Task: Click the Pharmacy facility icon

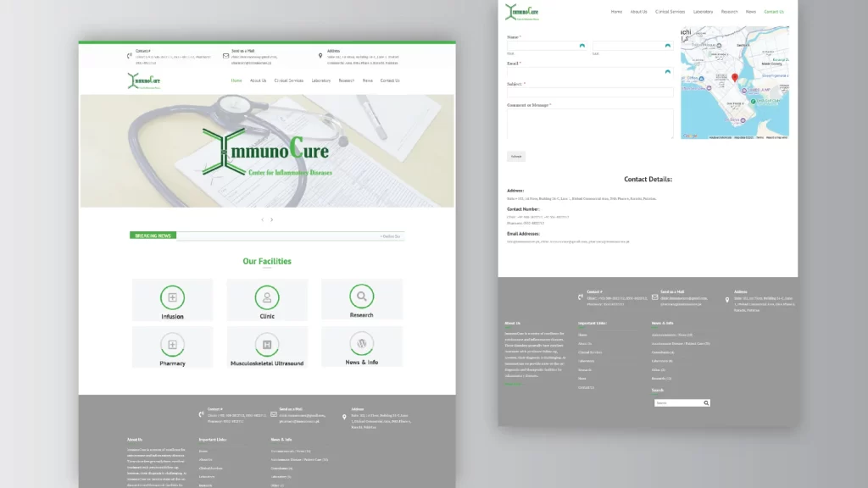Action: (172, 345)
